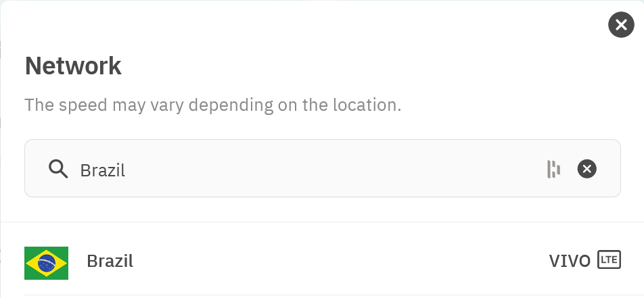Screen dimensions: 644x298
Task: Click the Brazil flag icon
Action: click(x=46, y=263)
